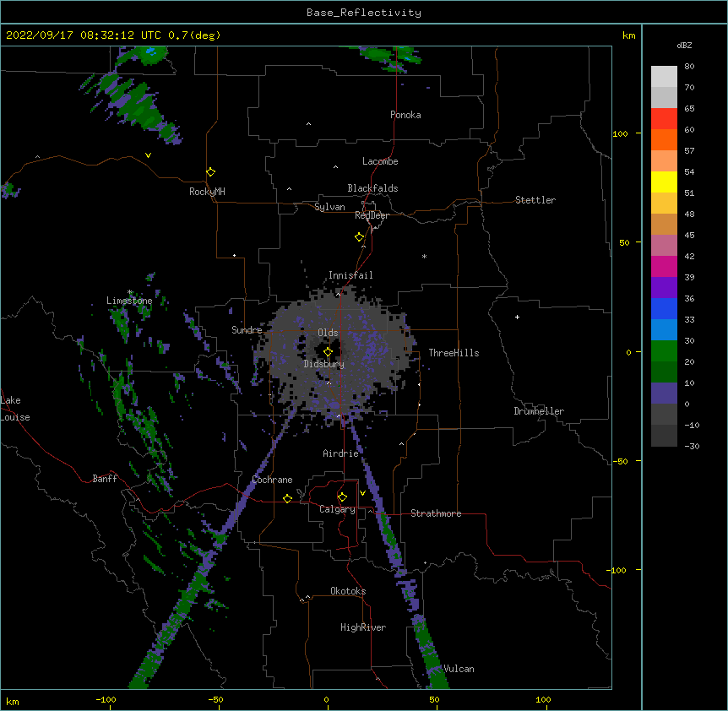Select the magenta 42 dBZ color swatch
The width and height of the screenshot is (728, 711).
(x=664, y=266)
